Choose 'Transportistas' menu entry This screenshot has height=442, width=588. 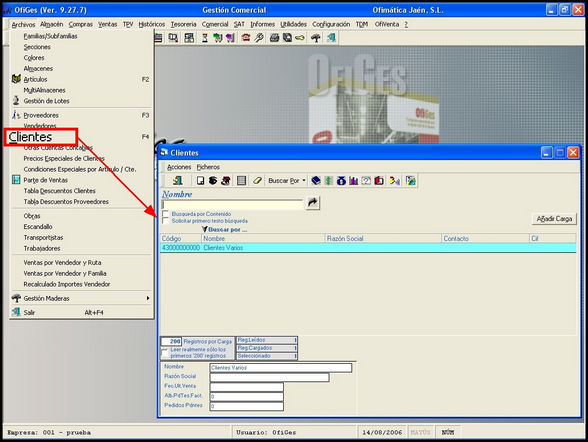pos(81,238)
